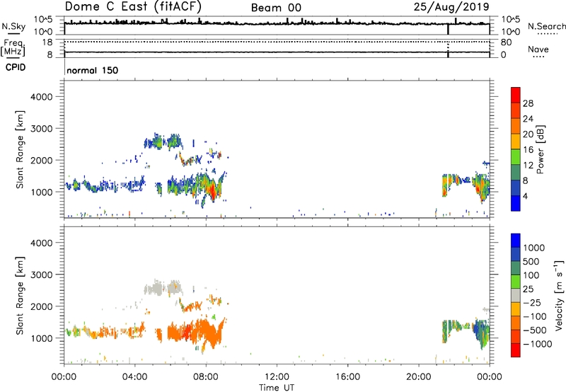The width and height of the screenshot is (566, 392).
Task: Click the '16:00' time axis label
Action: click(347, 377)
